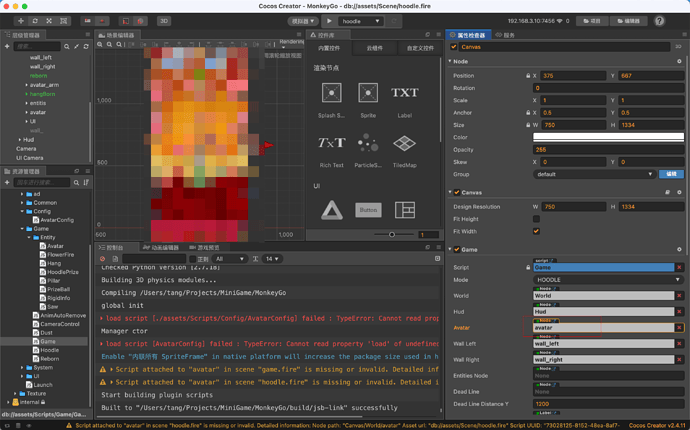
Task: Clear the console log output
Action: coord(102,259)
